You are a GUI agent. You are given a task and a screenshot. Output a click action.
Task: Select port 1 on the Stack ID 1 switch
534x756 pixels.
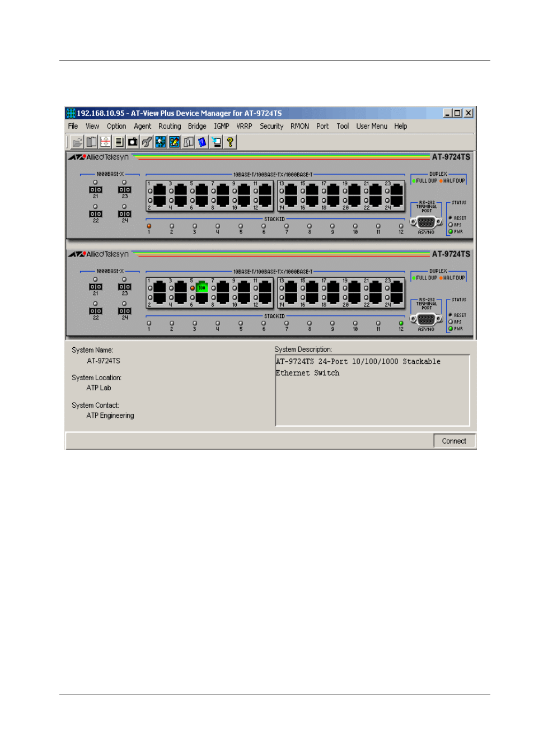160,190
